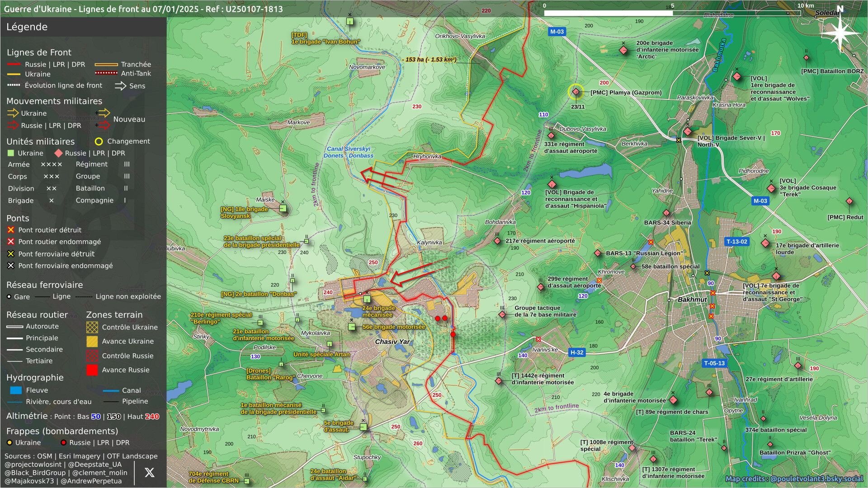Select the yellow Changement circle in the legend

[99, 141]
